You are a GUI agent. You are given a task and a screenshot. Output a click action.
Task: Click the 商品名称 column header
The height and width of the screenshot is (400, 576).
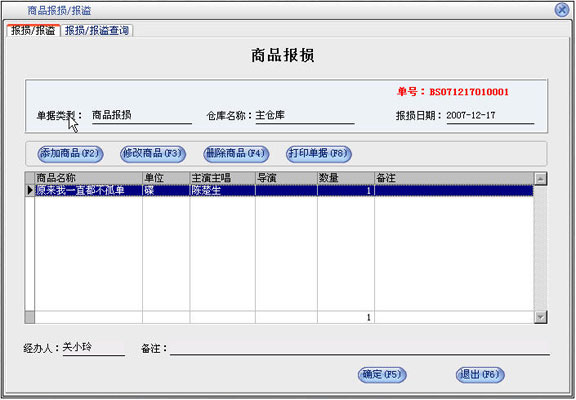click(89, 178)
